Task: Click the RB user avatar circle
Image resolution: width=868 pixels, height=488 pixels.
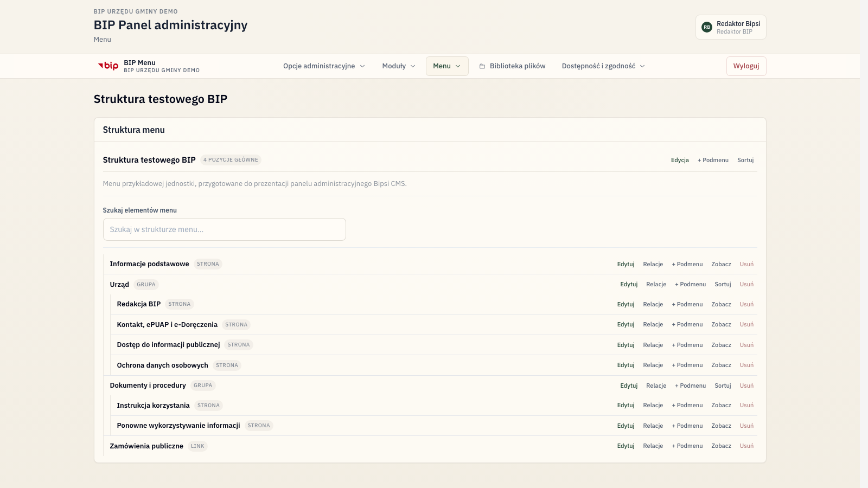Action: 707,27
